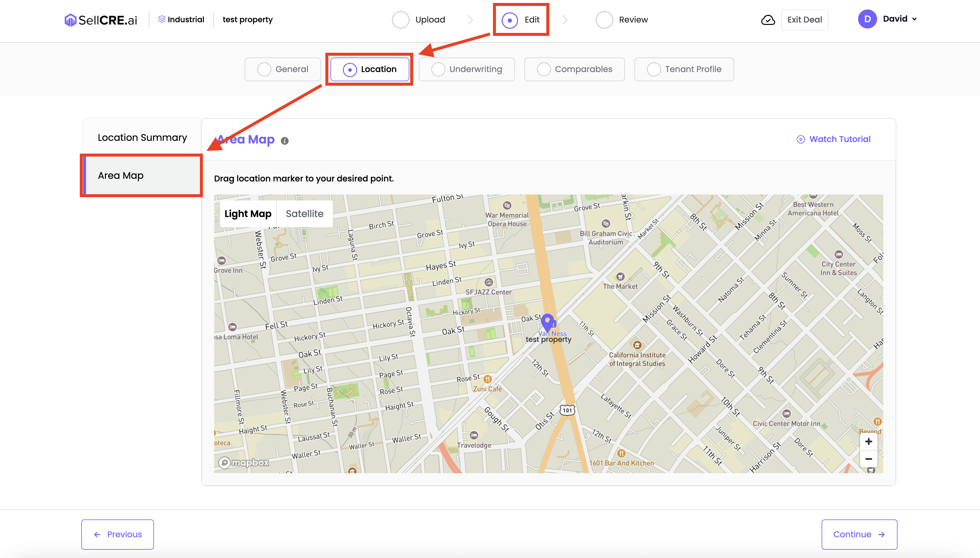Select the Review step radio button

pyautogui.click(x=604, y=20)
